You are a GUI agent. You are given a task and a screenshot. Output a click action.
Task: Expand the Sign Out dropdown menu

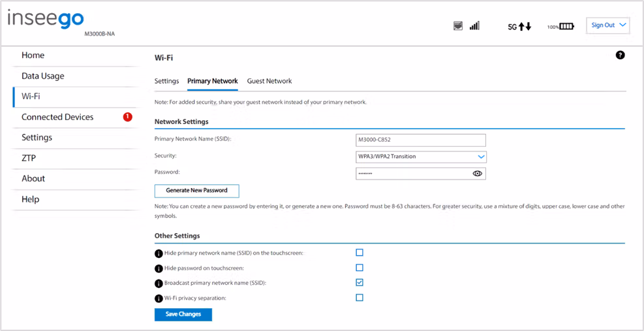(x=608, y=25)
